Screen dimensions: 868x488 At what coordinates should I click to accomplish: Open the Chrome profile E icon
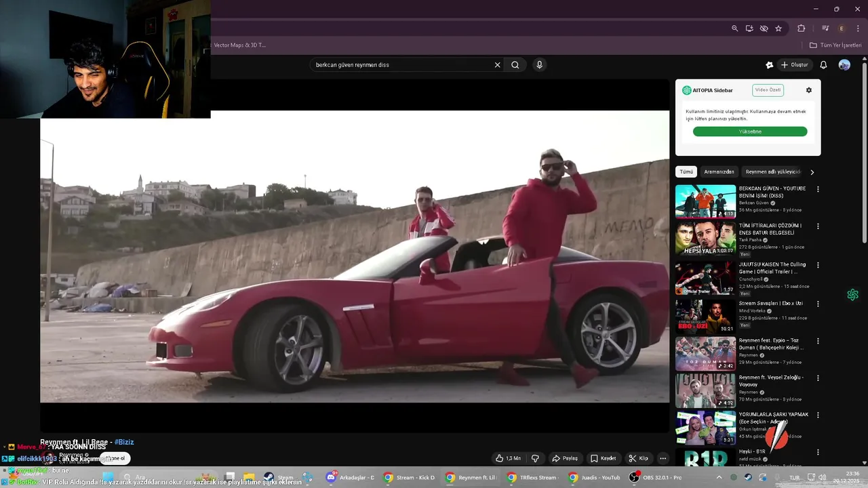(842, 28)
